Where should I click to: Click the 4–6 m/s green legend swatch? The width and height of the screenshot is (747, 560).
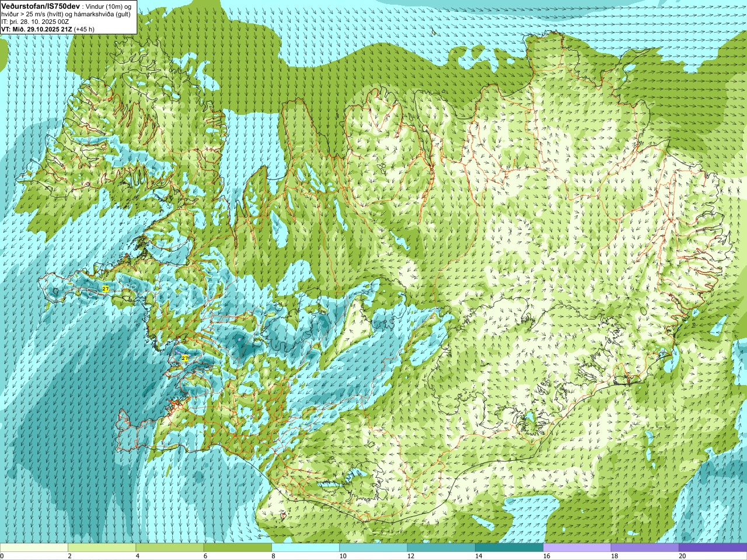170,548
